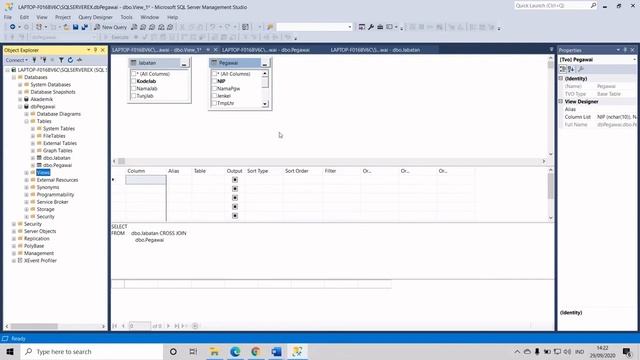Click the diagram pane horizontal scrollbar thumb

[x=122, y=161]
